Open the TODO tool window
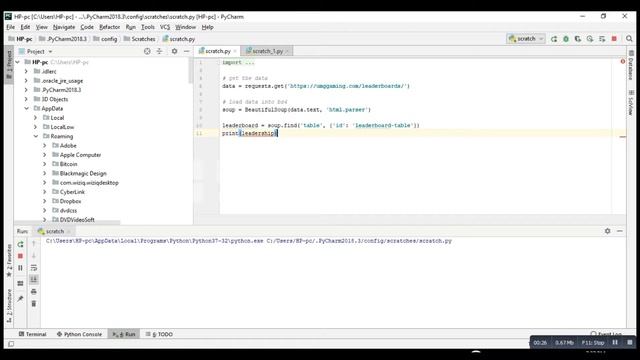Screen dimensions: 640x360 160,334
